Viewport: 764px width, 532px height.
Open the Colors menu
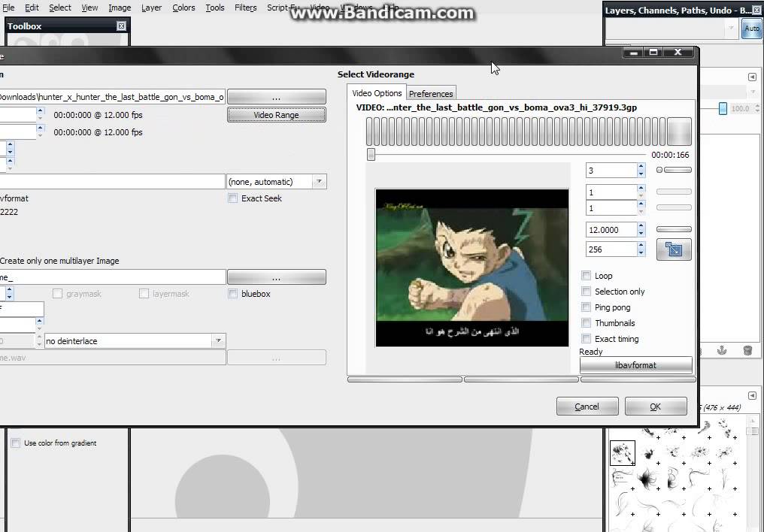[183, 8]
